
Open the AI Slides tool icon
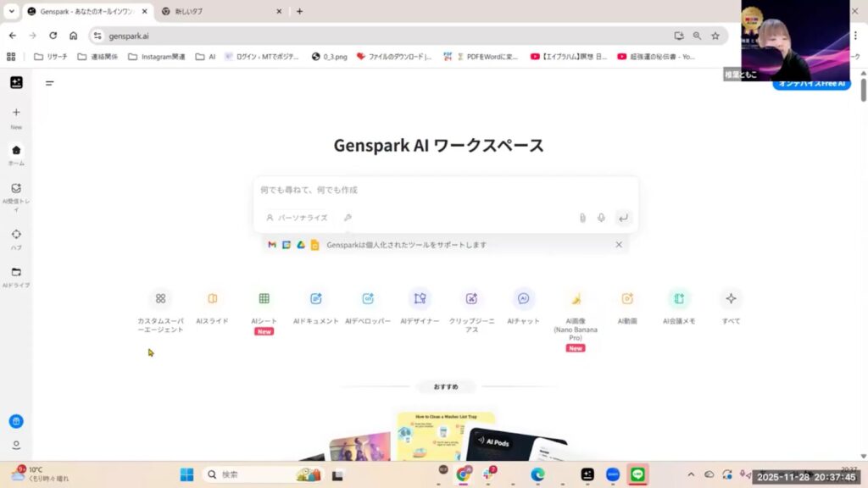[x=212, y=299]
